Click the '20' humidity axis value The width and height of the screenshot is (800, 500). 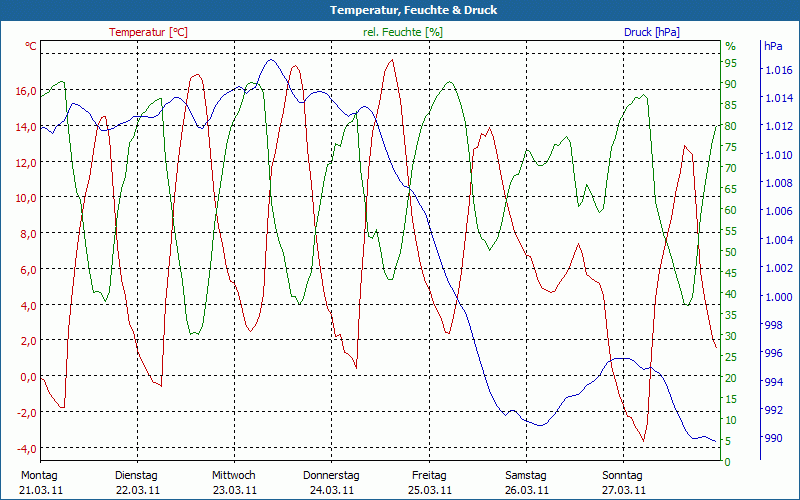click(731, 378)
